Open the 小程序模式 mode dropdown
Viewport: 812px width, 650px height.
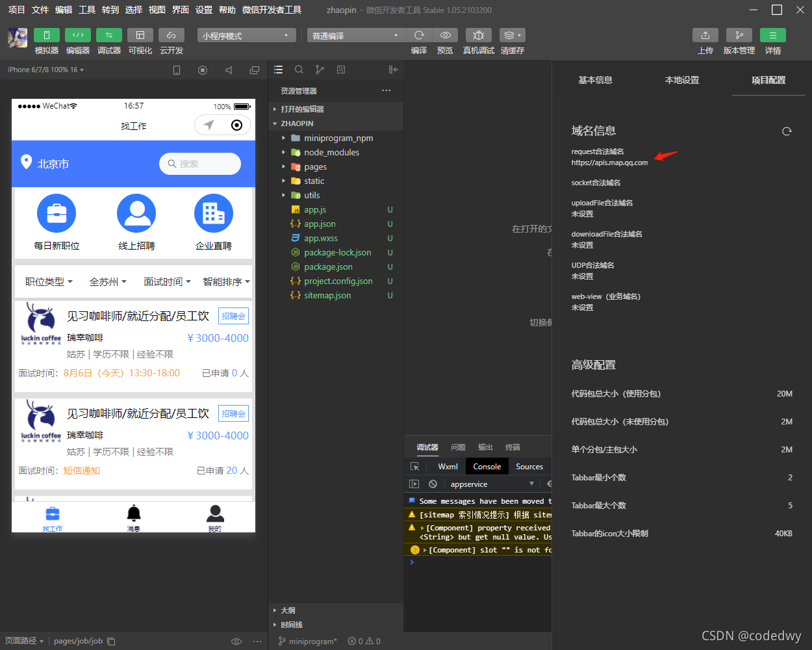tap(247, 36)
